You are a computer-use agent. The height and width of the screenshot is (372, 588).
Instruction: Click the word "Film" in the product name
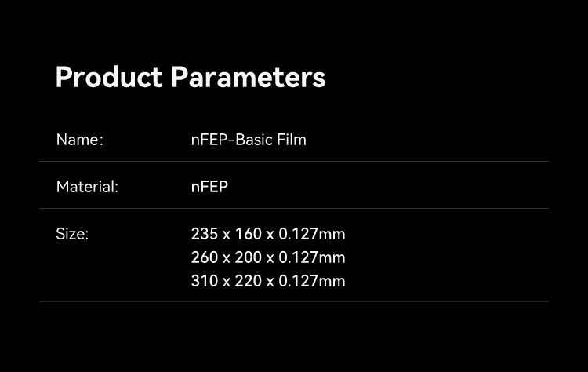pos(291,140)
